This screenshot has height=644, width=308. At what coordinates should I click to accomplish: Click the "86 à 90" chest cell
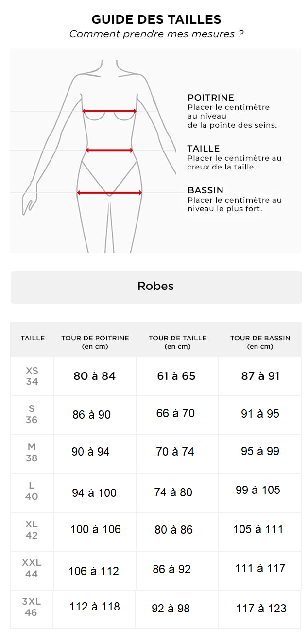tap(92, 415)
